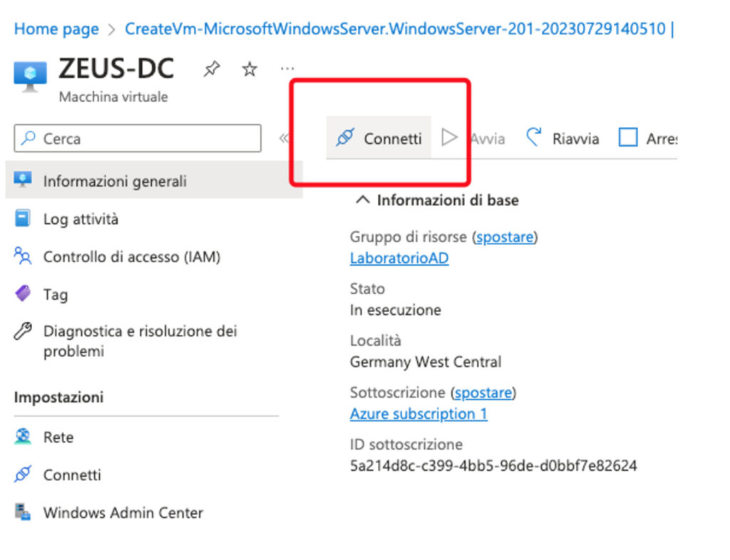730x560 pixels.
Task: Collapse the sidebar with double chevron
Action: point(284,138)
